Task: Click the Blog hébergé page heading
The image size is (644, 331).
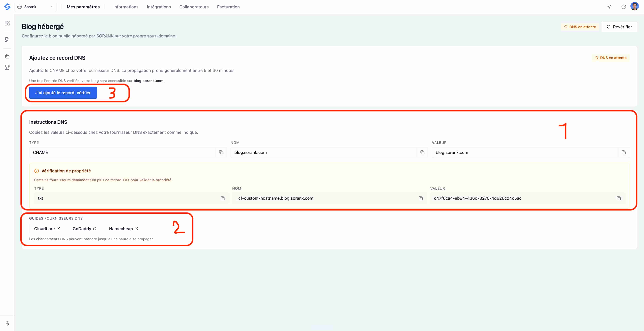Action: coord(43,26)
